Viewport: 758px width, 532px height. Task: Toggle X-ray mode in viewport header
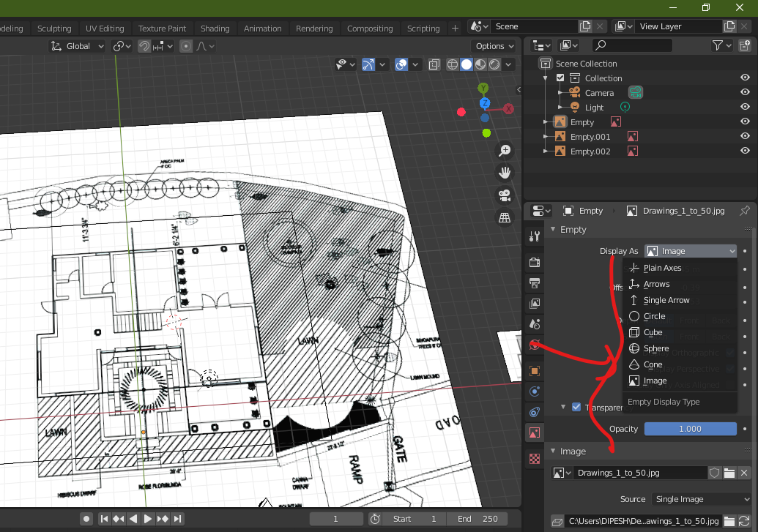point(434,64)
